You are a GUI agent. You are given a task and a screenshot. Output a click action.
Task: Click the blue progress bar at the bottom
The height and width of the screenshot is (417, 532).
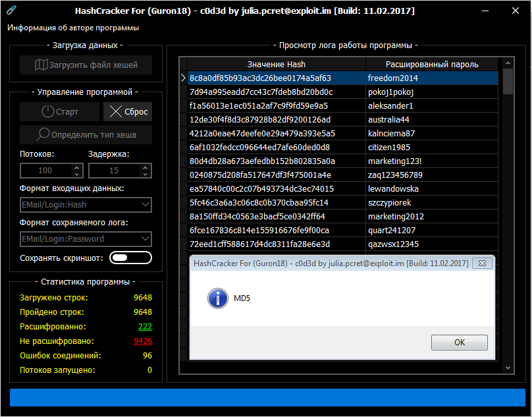point(265,397)
